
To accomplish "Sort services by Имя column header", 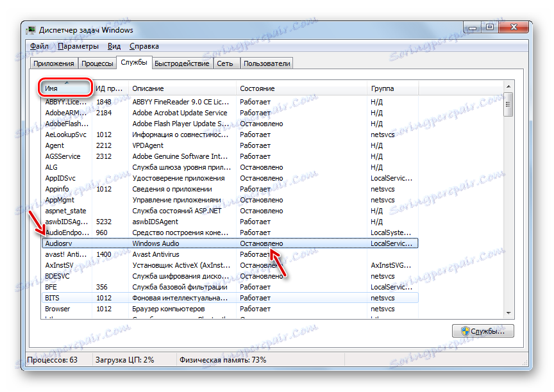I will pyautogui.click(x=66, y=88).
